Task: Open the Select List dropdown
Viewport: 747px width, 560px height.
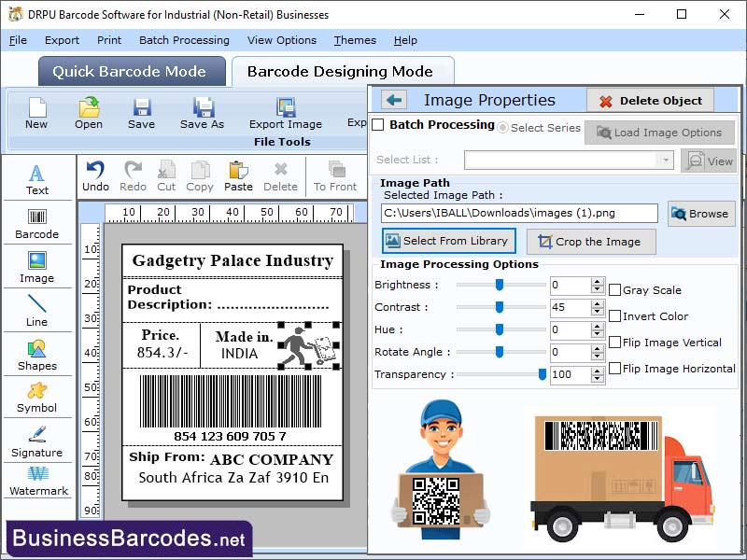Action: pos(667,160)
